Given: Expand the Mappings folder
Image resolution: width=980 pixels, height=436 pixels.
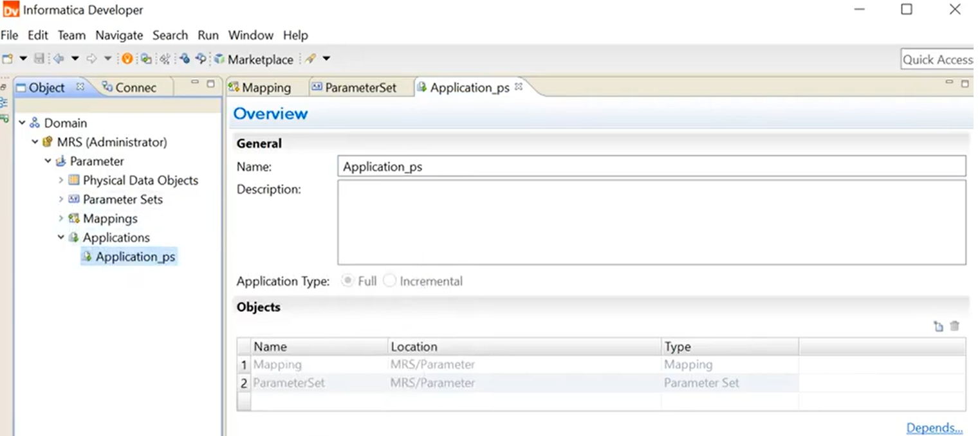Looking at the screenshot, I should (61, 219).
